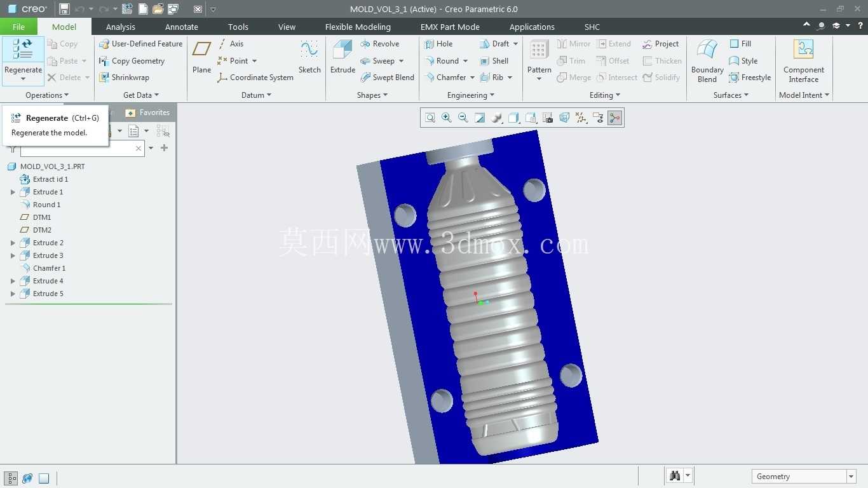
Task: Click the Open folder icon in quick access toolbar
Action: (x=158, y=9)
